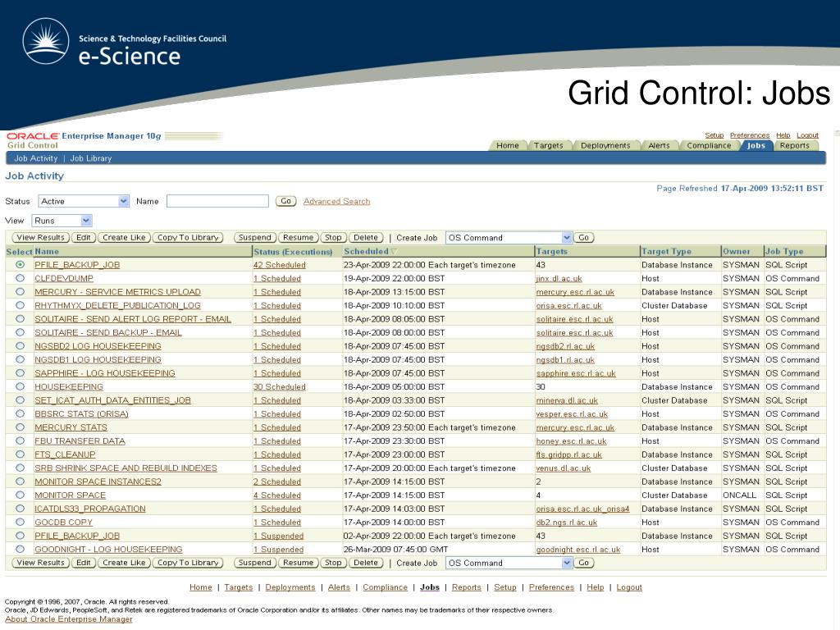Open the ICATDLS33_PROPAGATION job link

click(90, 509)
